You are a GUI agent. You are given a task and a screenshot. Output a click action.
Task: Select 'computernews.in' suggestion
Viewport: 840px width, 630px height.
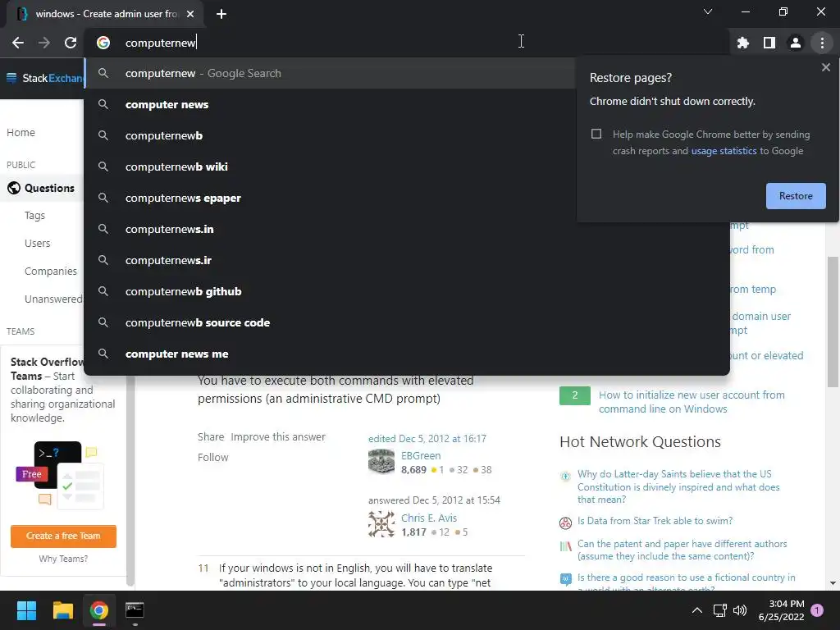point(407,229)
